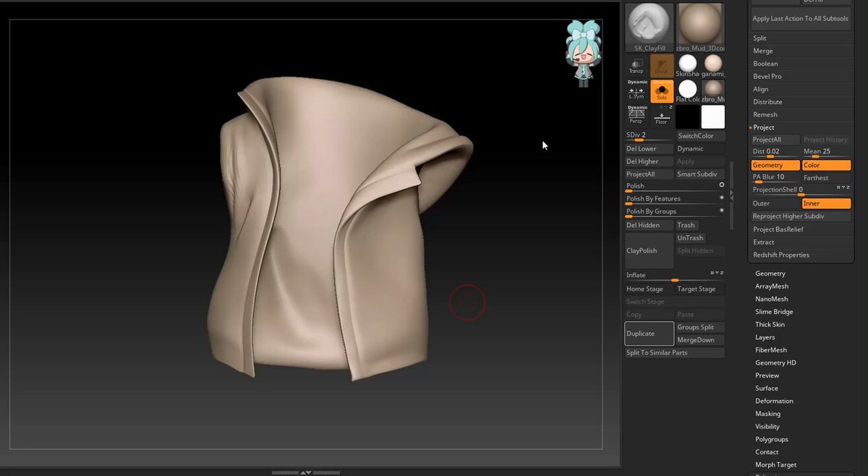Click Split To Similar Parts
Viewport: 868px width, 476px height.
tap(675, 353)
